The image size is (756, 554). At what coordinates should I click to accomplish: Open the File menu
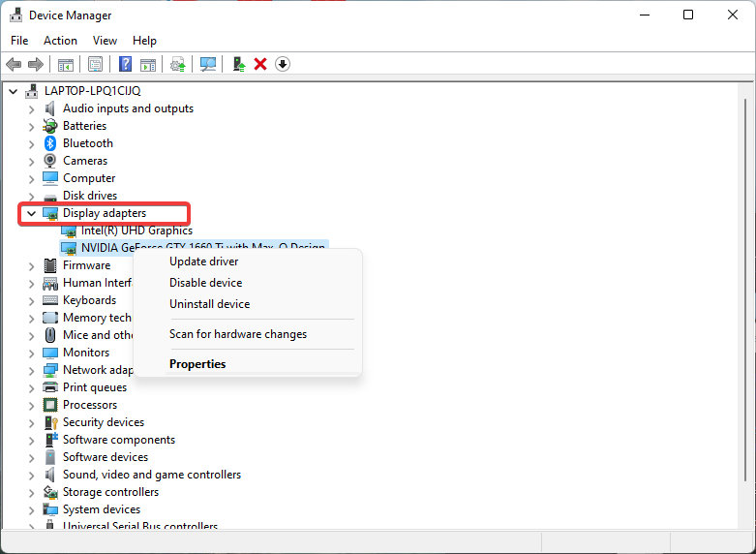(19, 41)
